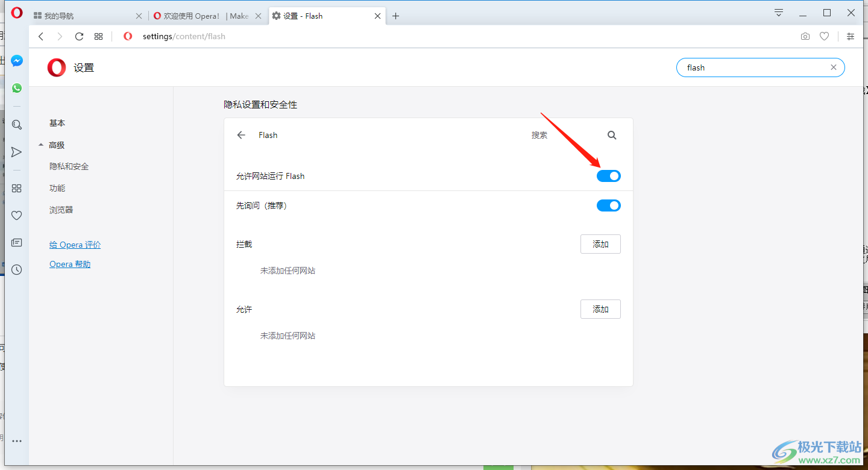Click 添加 button for 拦截 list
The height and width of the screenshot is (470, 868).
coord(600,244)
